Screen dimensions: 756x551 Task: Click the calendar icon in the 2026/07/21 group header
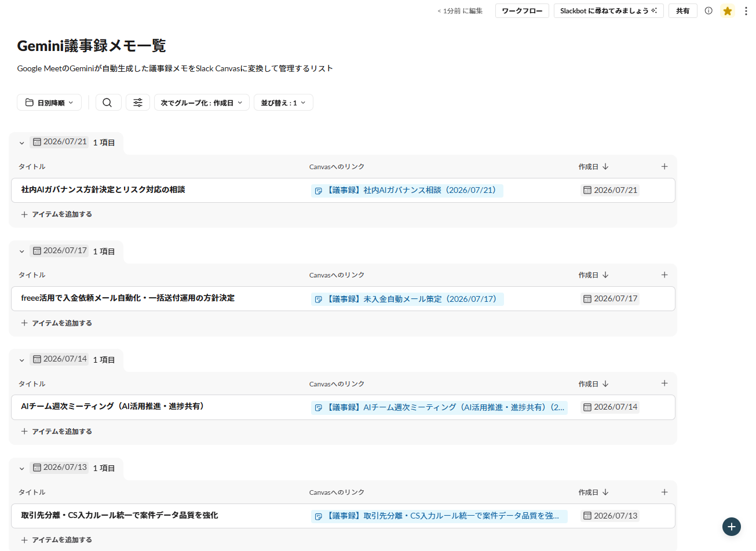(37, 142)
